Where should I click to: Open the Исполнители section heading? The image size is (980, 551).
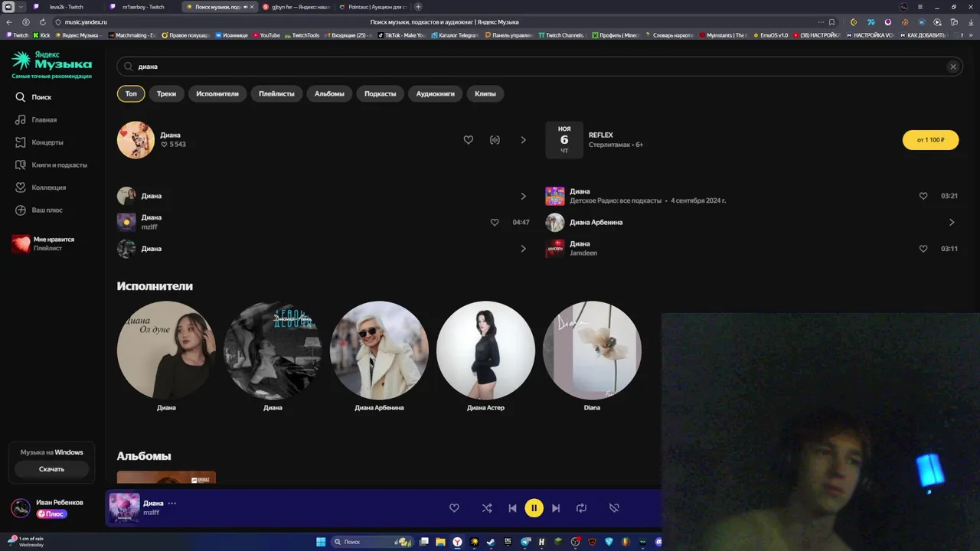tap(155, 286)
